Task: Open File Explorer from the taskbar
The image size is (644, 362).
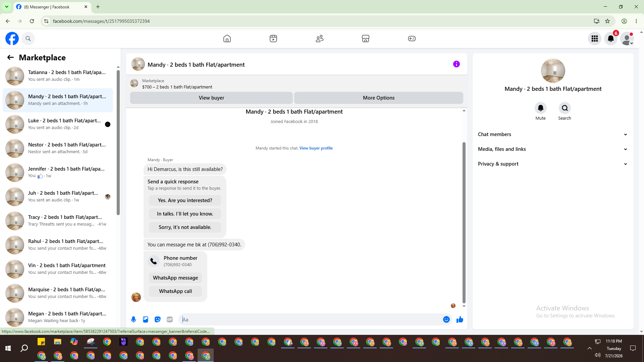Action: click(58, 342)
